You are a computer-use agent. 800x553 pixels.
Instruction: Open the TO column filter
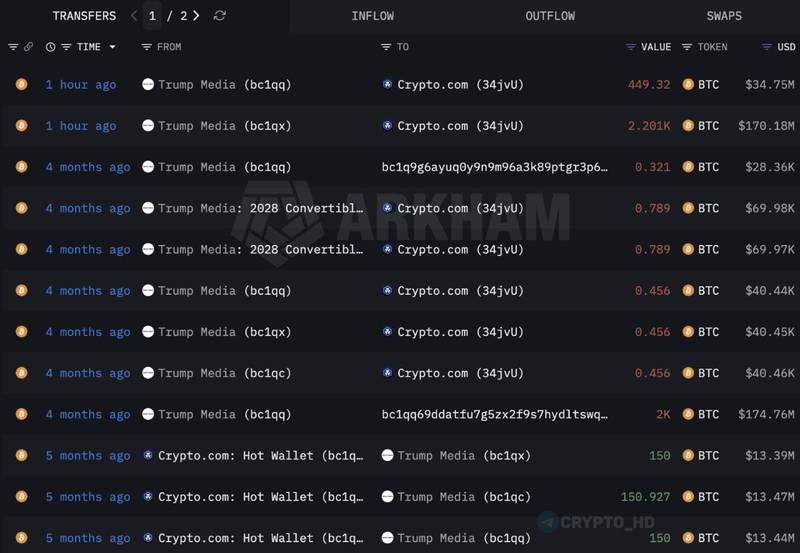pos(386,47)
